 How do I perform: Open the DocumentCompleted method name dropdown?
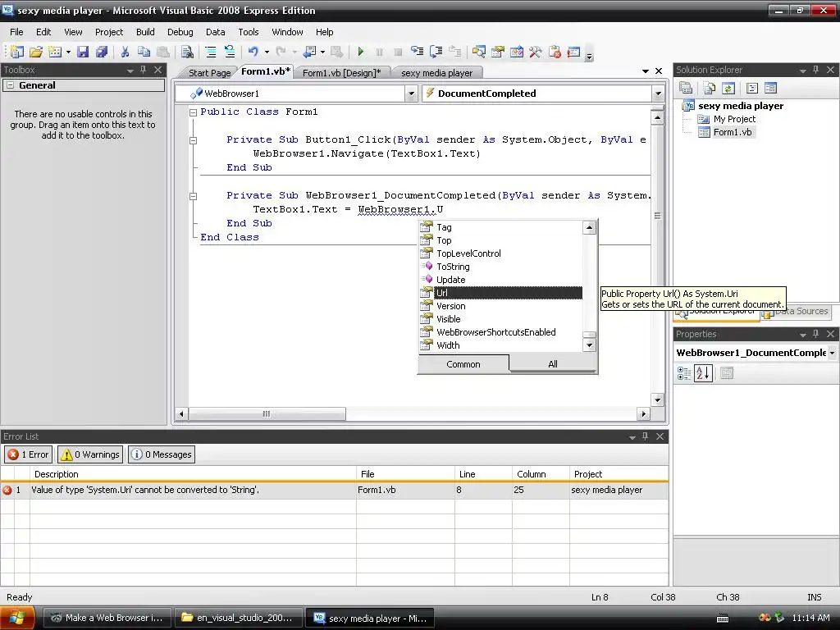point(658,94)
